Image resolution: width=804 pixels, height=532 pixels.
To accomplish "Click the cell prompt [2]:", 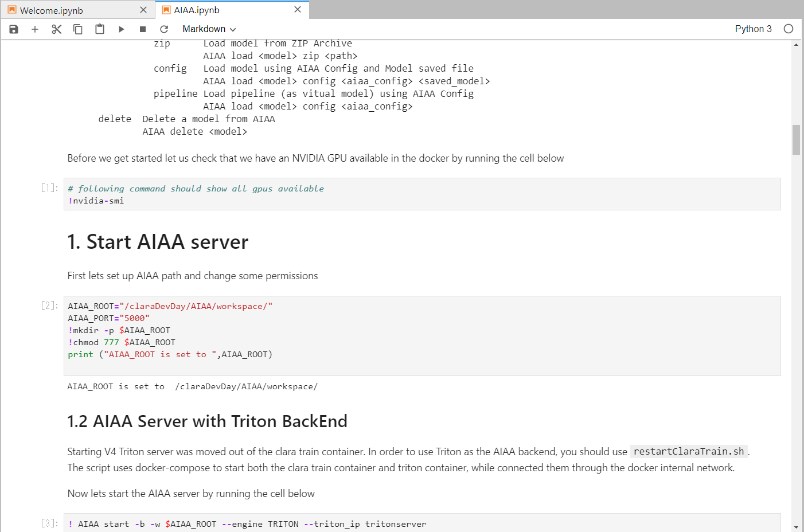I will [49, 306].
